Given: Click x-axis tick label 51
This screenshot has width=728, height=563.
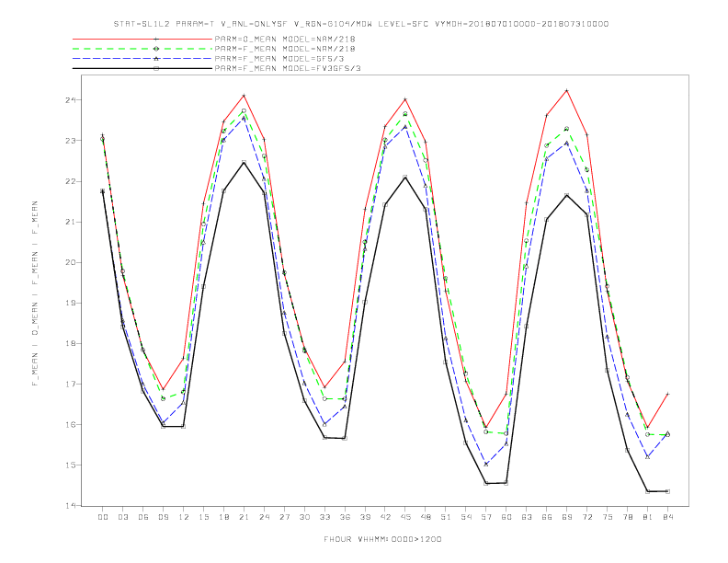Looking at the screenshot, I should point(446,517).
